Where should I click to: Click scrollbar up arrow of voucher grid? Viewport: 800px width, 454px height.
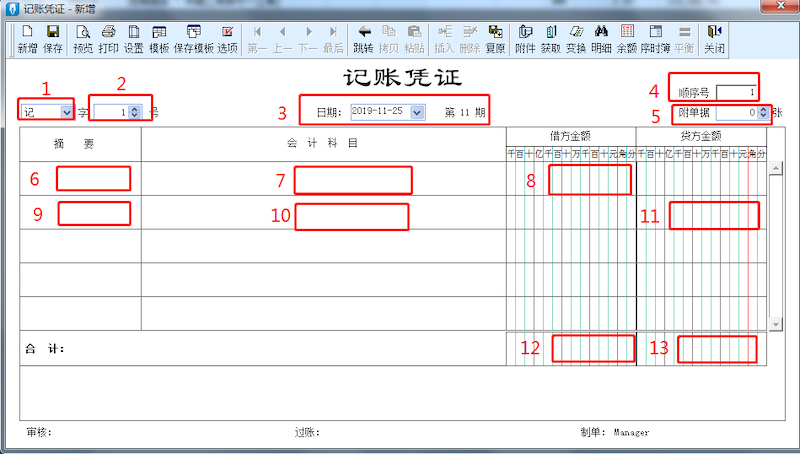click(x=776, y=168)
